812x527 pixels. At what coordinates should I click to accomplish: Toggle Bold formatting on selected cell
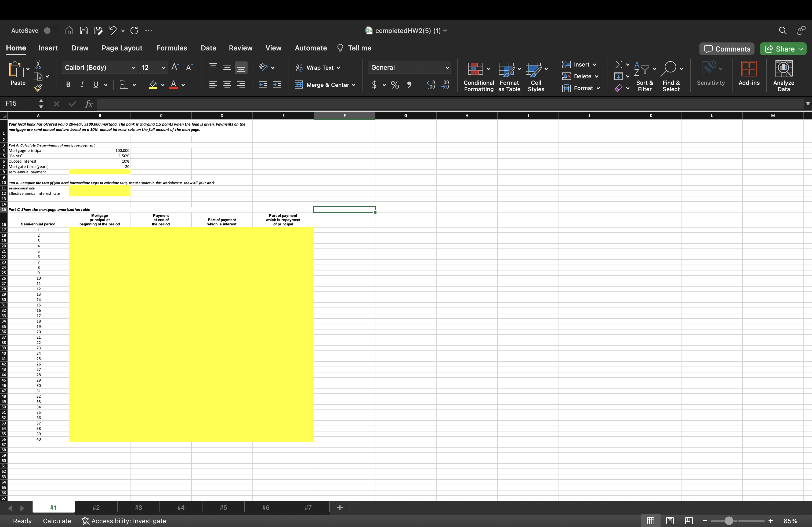point(67,85)
